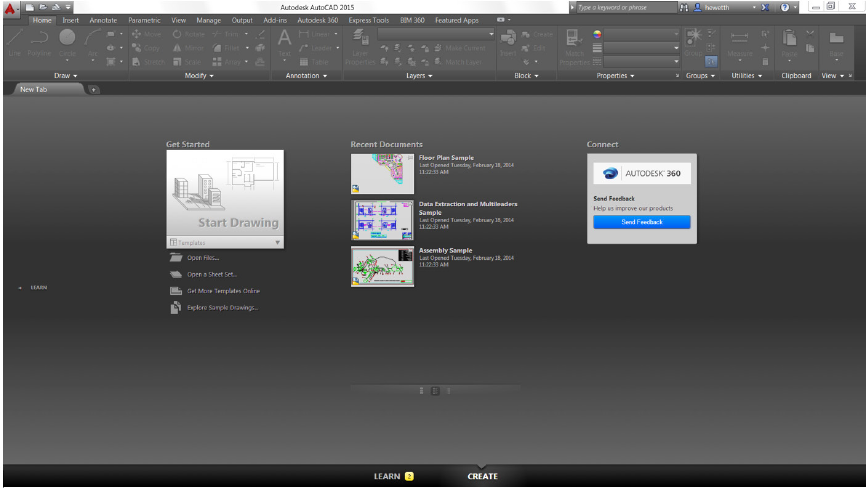Expand the Draw panel
Screen dimensions: 866x488
65,76
